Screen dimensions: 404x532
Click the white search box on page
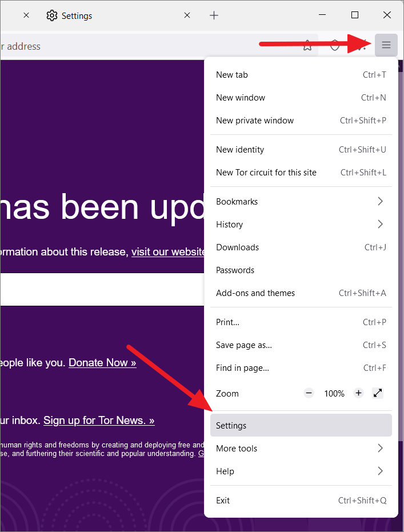tap(102, 289)
